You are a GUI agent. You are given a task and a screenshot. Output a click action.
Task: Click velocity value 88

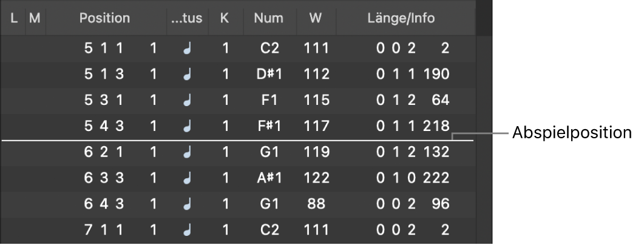click(x=317, y=204)
